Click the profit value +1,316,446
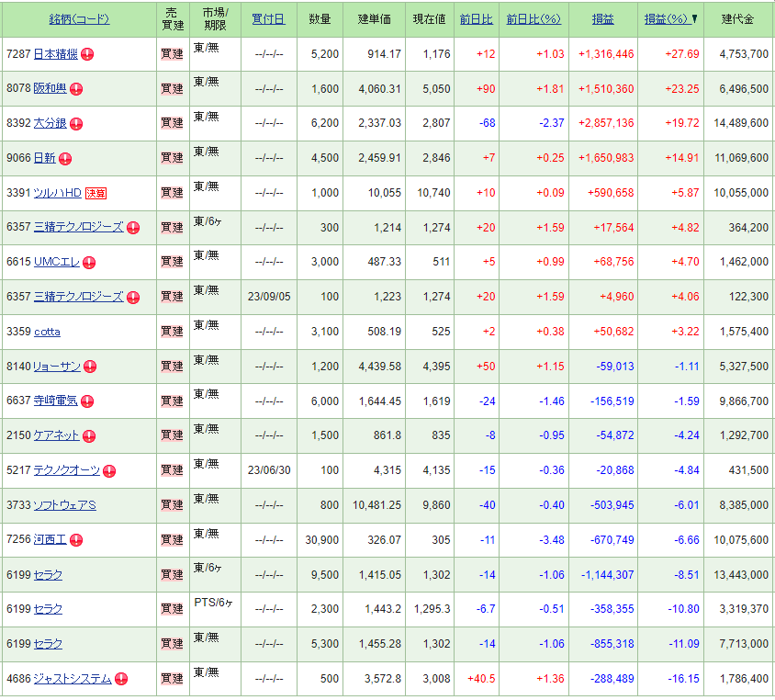The height and width of the screenshot is (700, 775). coord(606,54)
